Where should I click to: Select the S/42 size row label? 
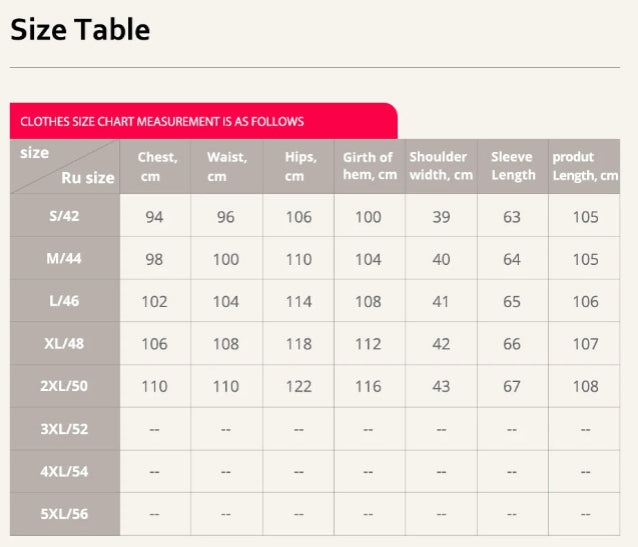point(65,216)
